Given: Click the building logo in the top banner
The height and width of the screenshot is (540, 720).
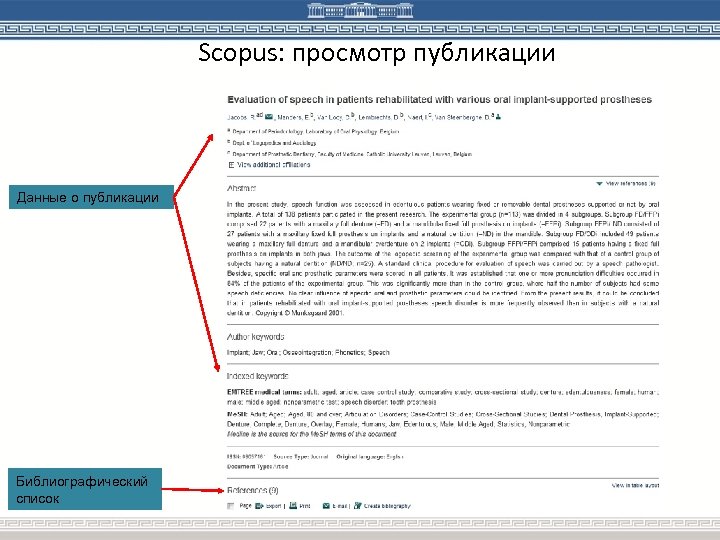Looking at the screenshot, I should point(360,10).
